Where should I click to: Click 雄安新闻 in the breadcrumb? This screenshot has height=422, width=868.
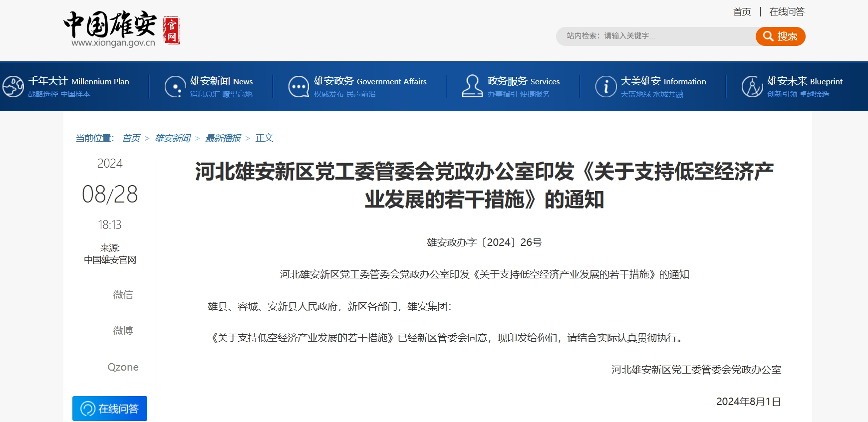pos(173,138)
